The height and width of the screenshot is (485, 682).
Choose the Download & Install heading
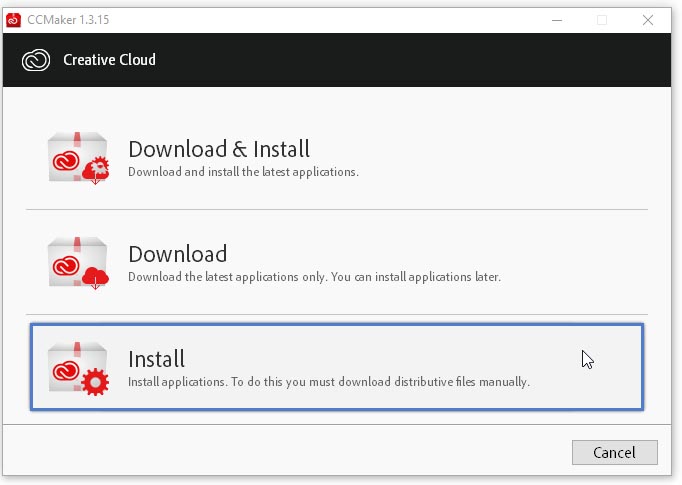coord(219,149)
